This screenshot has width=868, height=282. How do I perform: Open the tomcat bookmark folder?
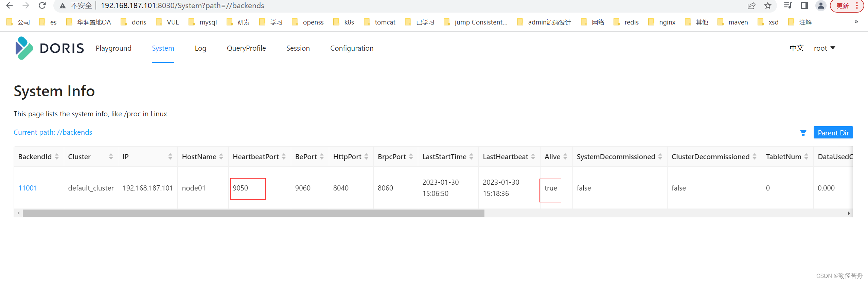tap(379, 22)
